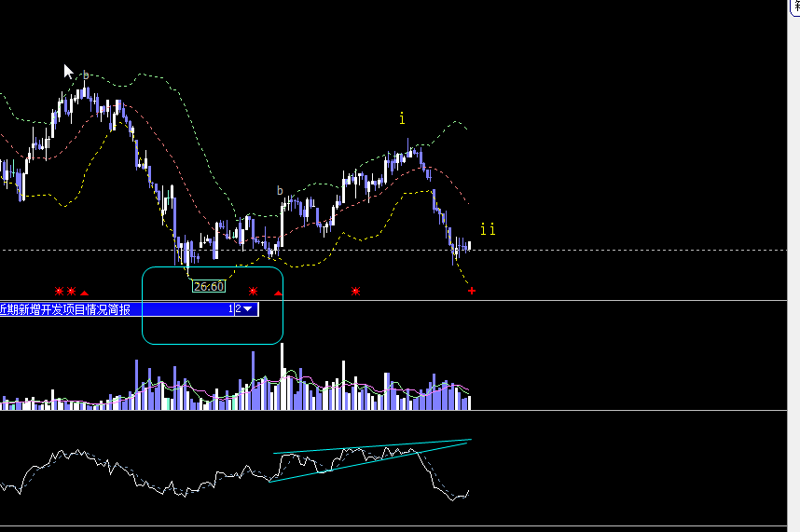Viewport: 800px width, 532px height.
Task: Switch to page 1 in info bar
Action: [x=230, y=308]
